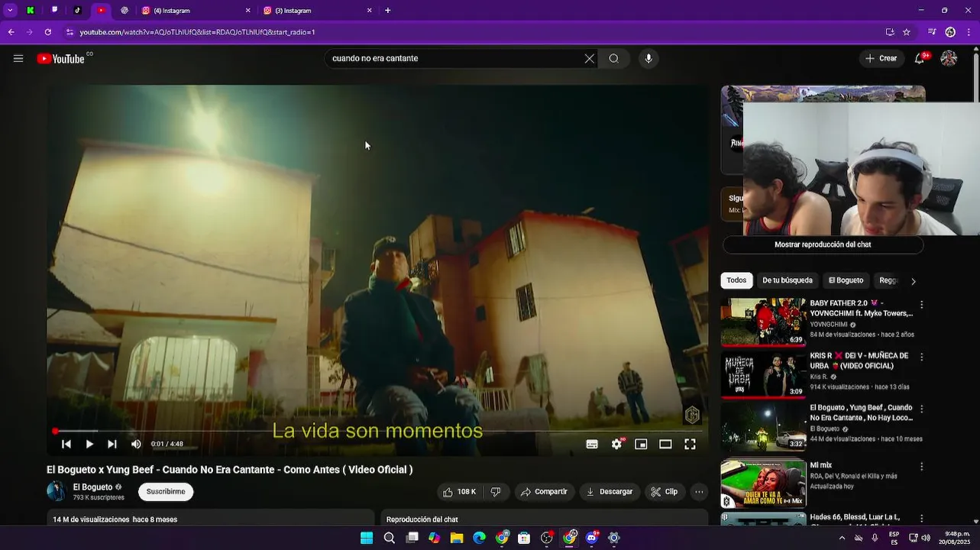Open the El Bogueto channel name
This screenshot has width=980, height=550.
click(92, 487)
